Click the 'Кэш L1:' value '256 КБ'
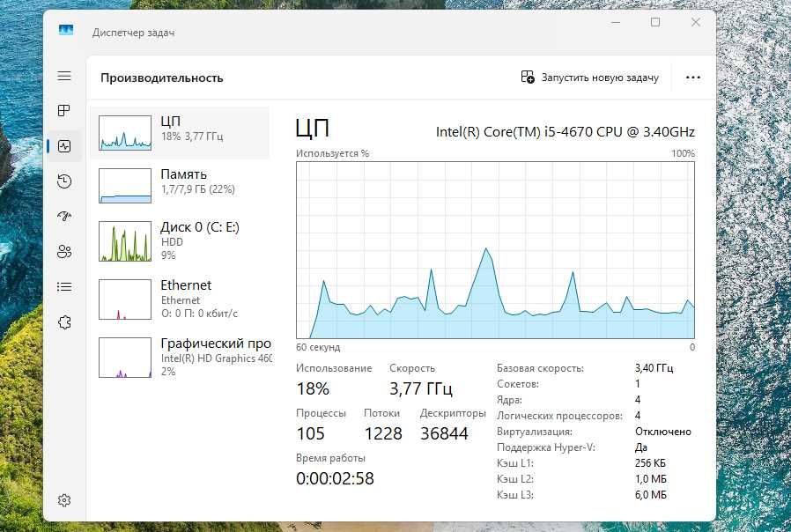The image size is (791, 532). coord(650,463)
